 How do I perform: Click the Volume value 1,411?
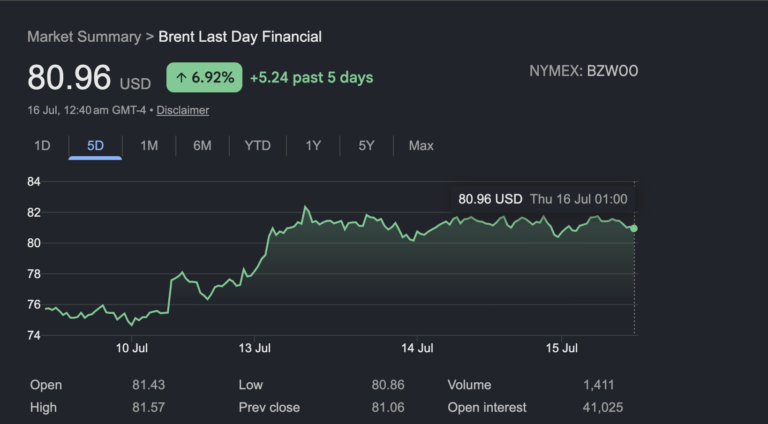(599, 385)
